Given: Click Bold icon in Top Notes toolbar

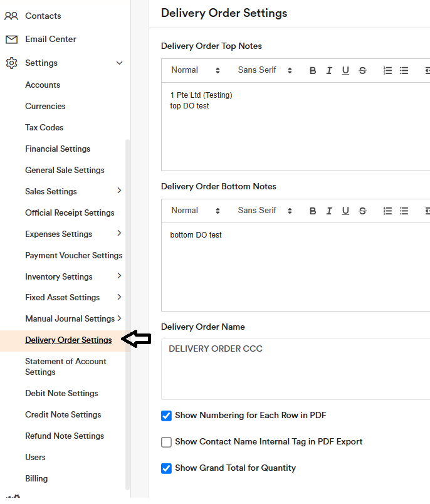Looking at the screenshot, I should tap(313, 71).
